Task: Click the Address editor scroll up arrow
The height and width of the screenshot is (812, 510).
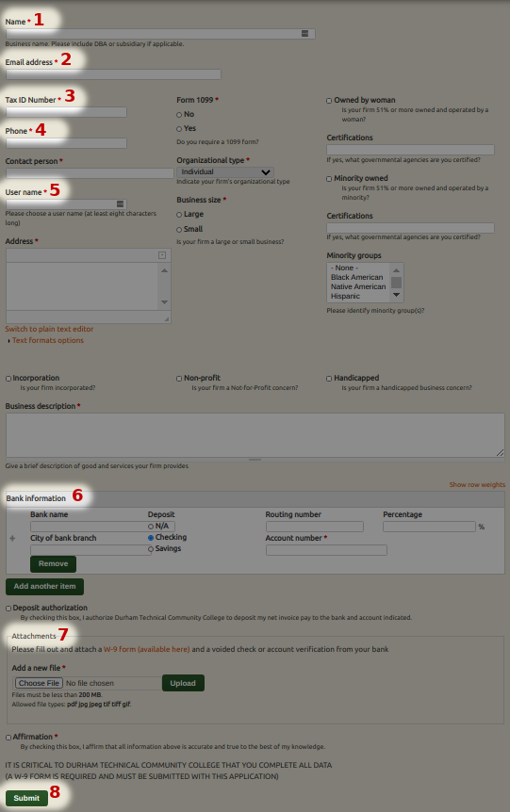Action: pyautogui.click(x=164, y=270)
